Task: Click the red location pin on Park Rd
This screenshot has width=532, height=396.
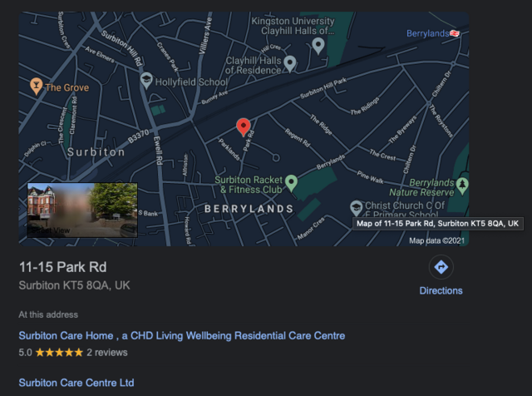Action: point(244,127)
